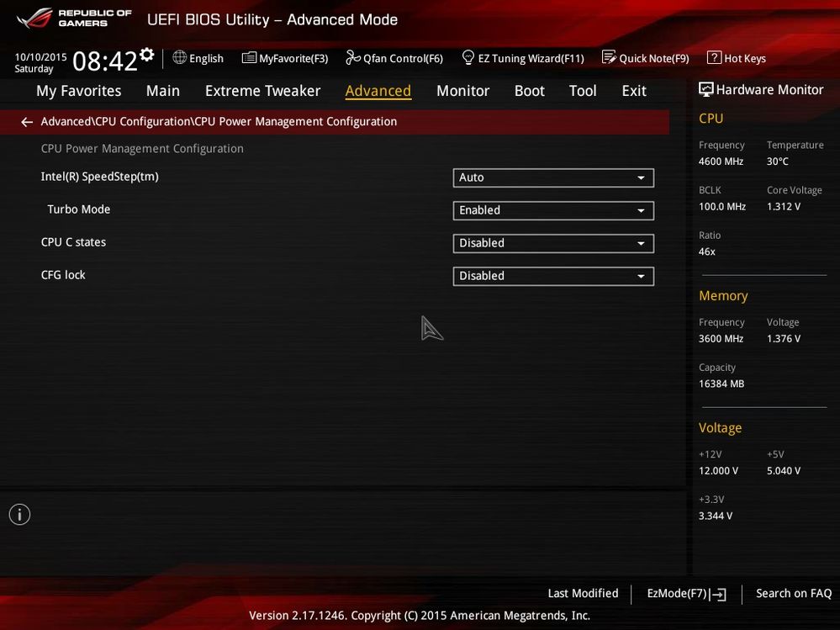Click the 10/10/2015 date
This screenshot has height=630, width=840.
tap(40, 57)
